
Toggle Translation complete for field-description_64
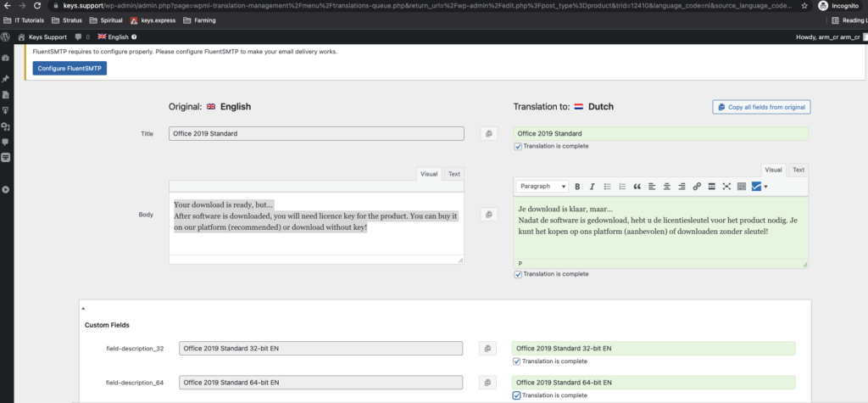pyautogui.click(x=518, y=395)
